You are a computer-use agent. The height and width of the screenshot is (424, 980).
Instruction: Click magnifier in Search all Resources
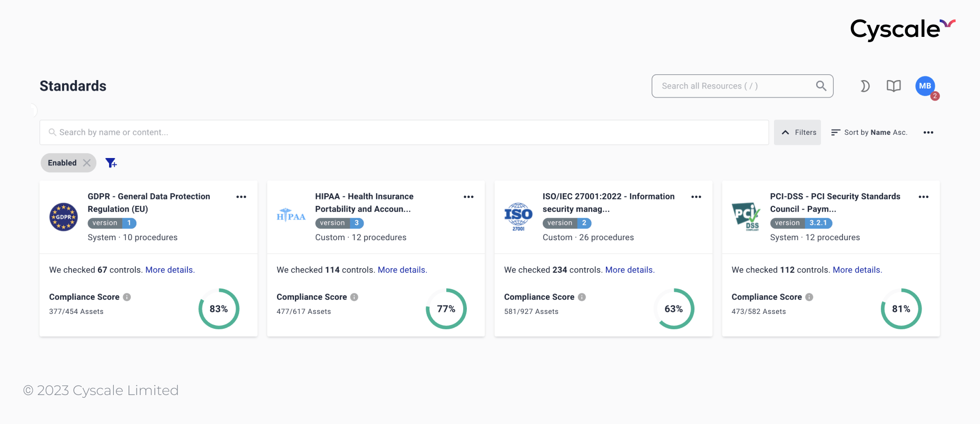pyautogui.click(x=821, y=86)
